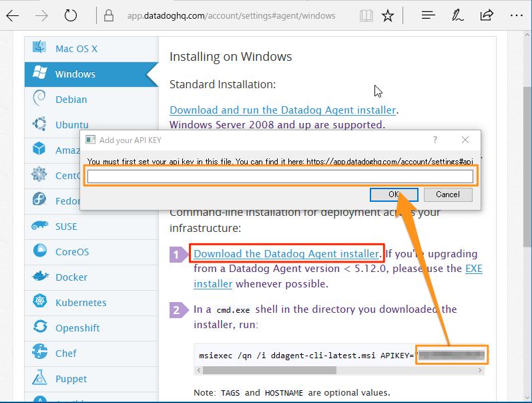
Task: Select the Debian platform tab
Action: click(x=91, y=100)
